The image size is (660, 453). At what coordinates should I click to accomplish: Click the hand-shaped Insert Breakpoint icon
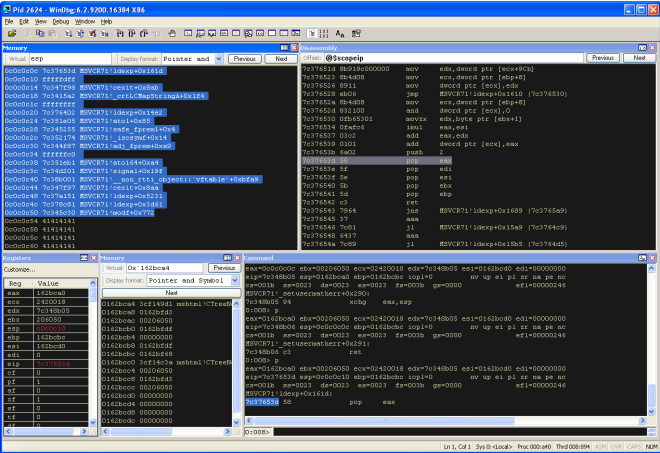pyautogui.click(x=172, y=33)
